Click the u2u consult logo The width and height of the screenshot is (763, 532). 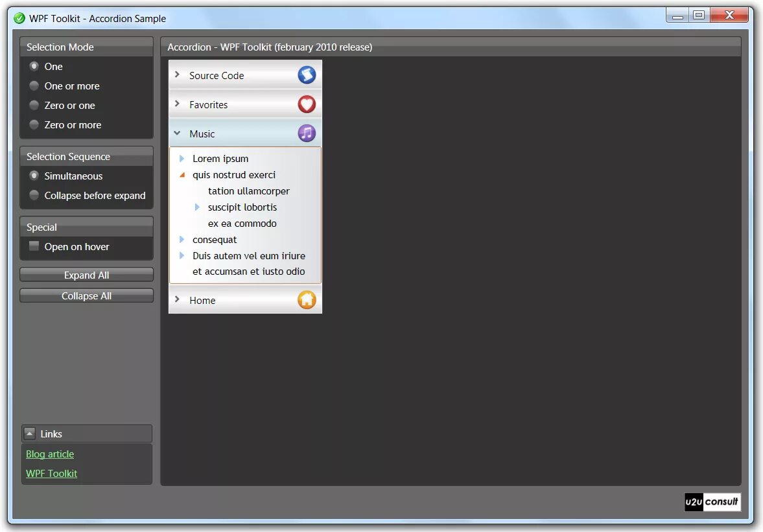(712, 502)
